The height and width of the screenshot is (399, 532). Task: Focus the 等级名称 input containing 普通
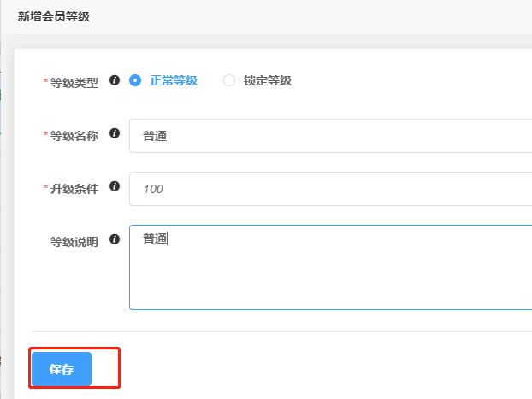(x=330, y=136)
